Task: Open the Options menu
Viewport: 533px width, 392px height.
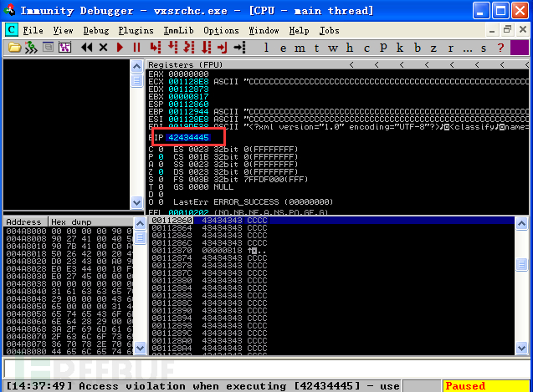Action: tap(221, 31)
